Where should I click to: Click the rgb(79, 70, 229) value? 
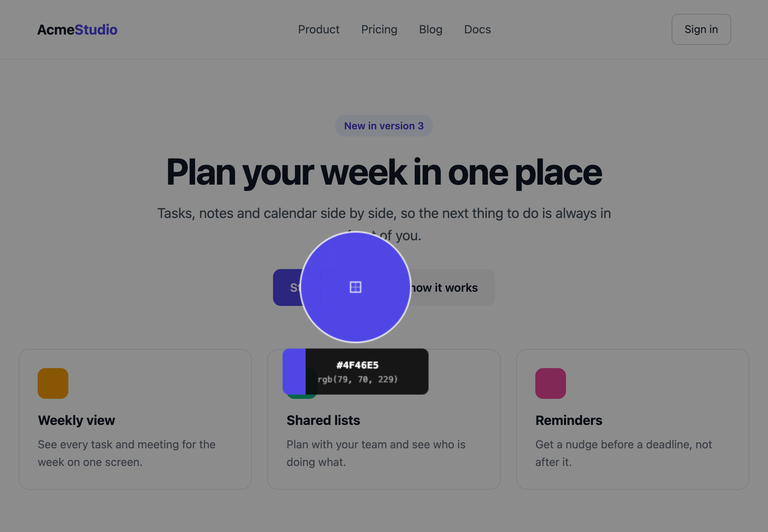click(358, 379)
